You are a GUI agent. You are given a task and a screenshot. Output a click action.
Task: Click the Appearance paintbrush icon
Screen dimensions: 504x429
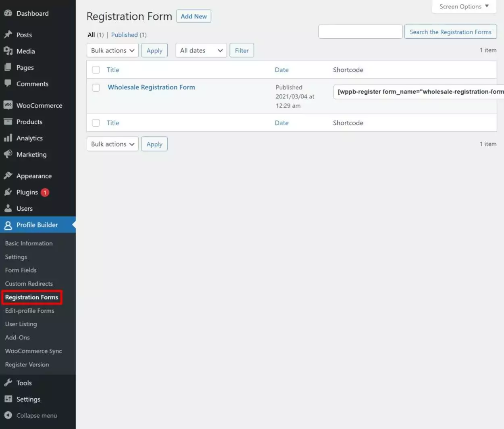point(8,176)
